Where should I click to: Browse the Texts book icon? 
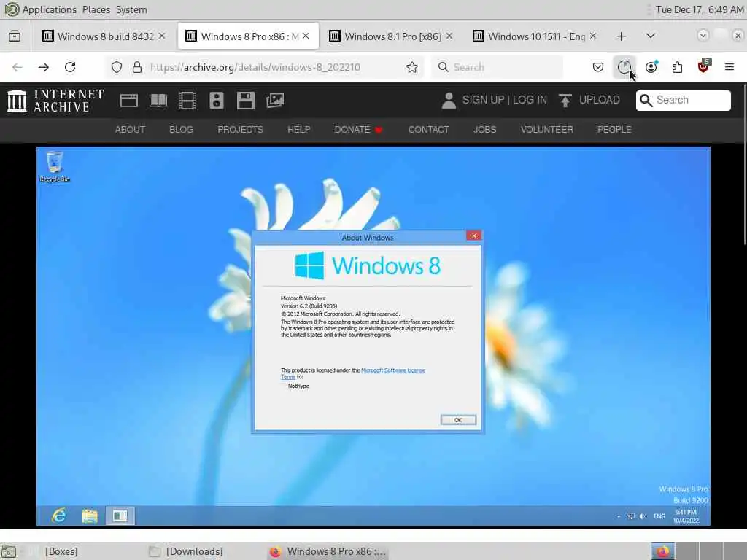coord(158,101)
